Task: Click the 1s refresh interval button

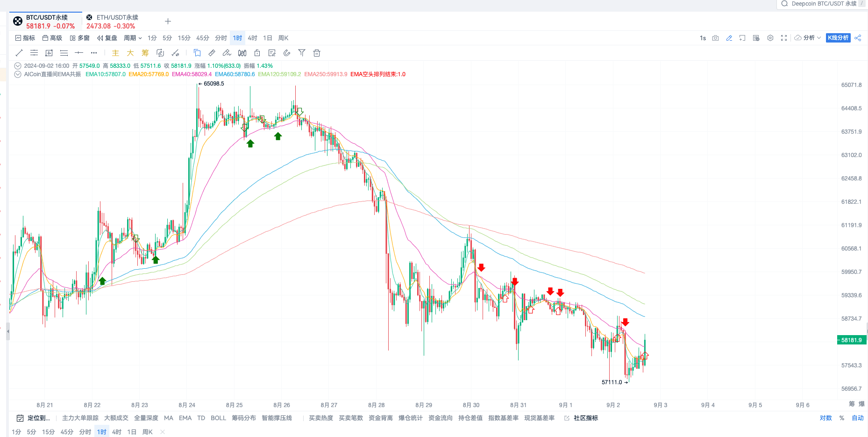Action: click(703, 38)
